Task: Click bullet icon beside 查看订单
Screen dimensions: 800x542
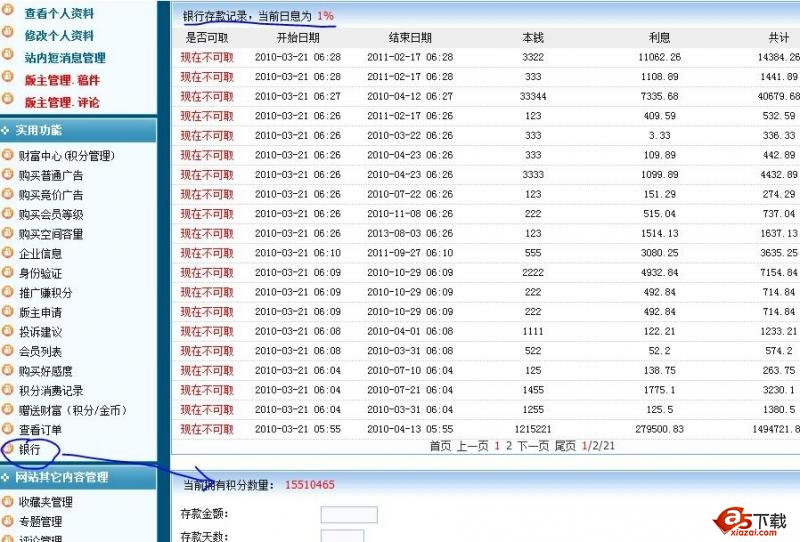Action: coord(8,428)
